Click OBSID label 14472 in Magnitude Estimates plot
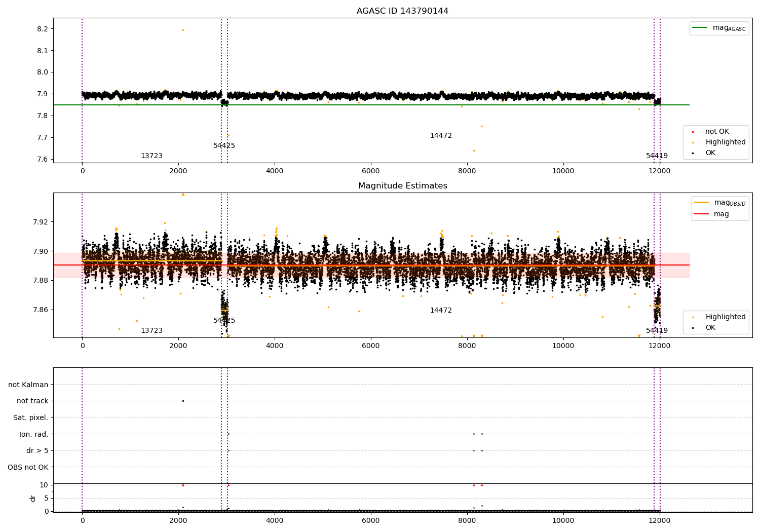The width and height of the screenshot is (760, 532). 441,311
